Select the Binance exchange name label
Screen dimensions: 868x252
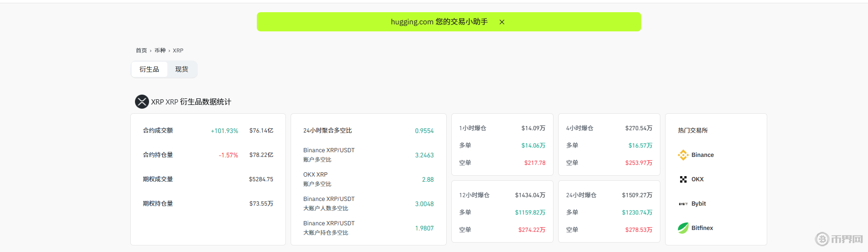click(x=702, y=155)
